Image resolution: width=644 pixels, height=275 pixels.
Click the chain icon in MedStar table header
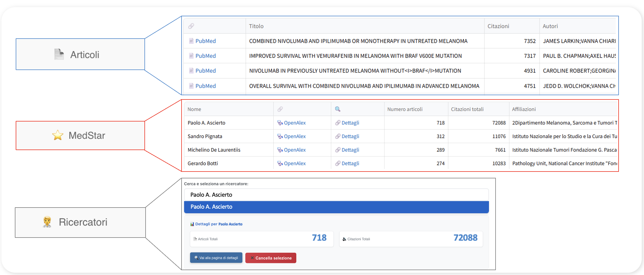[280, 109]
